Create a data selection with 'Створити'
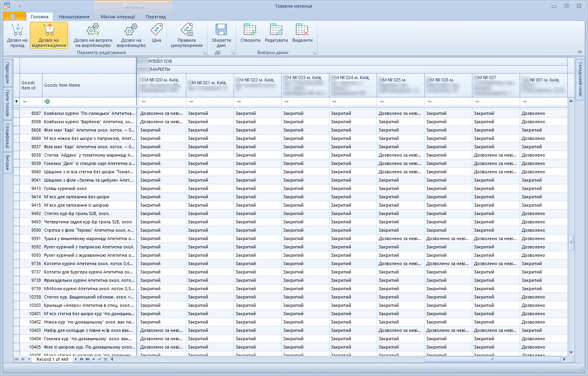Screen dimensions: 588x376 coord(250,33)
